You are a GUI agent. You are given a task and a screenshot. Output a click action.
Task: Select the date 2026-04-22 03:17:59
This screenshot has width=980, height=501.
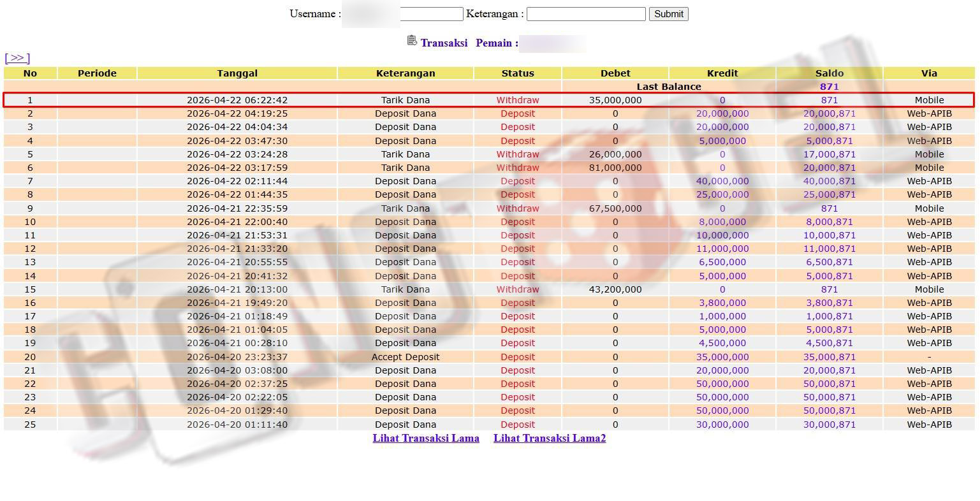coord(237,168)
